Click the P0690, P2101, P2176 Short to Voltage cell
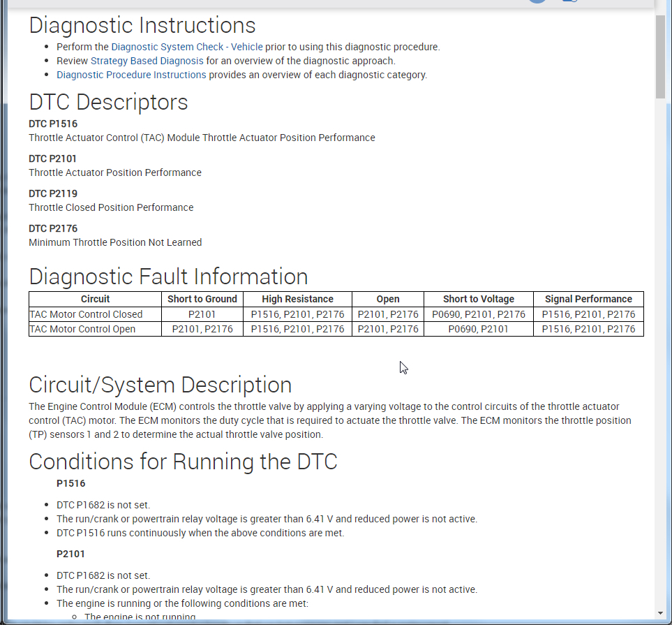672x625 pixels. [x=479, y=314]
